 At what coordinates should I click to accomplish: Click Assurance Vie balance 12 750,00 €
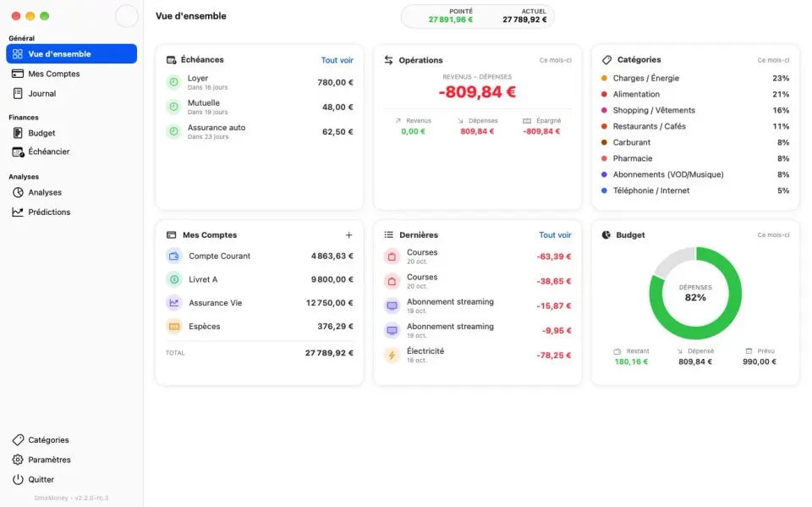(329, 303)
